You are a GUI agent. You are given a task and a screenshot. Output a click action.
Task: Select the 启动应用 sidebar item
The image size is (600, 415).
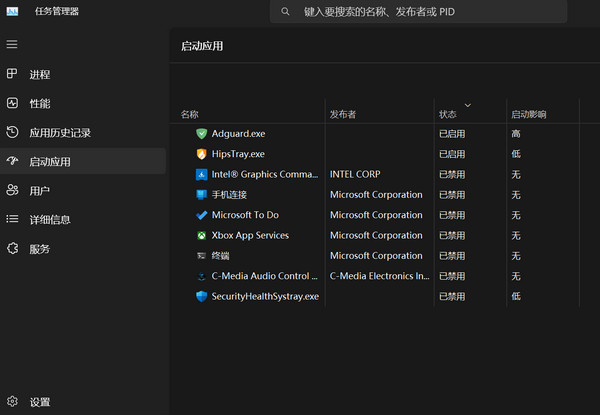pyautogui.click(x=83, y=161)
